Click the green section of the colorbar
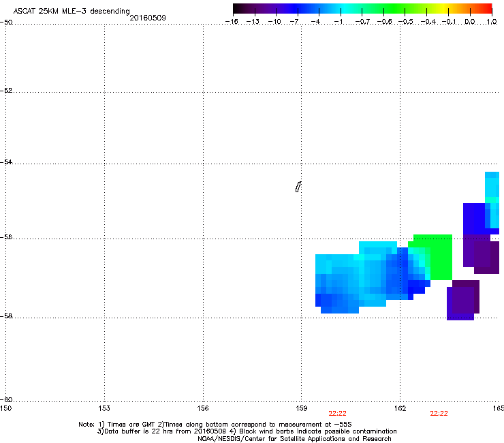The image size is (504, 443). tap(395, 9)
